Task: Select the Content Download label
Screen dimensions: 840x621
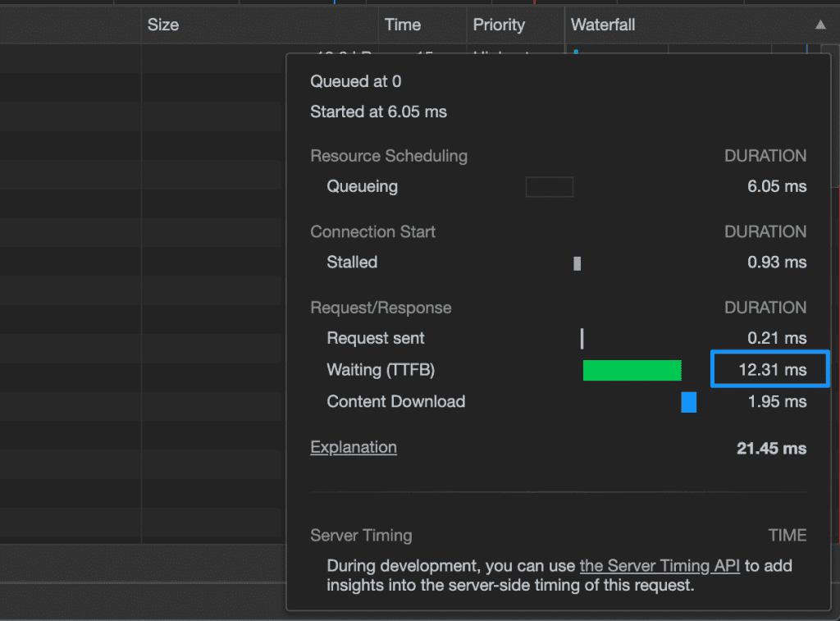Action: pos(395,402)
